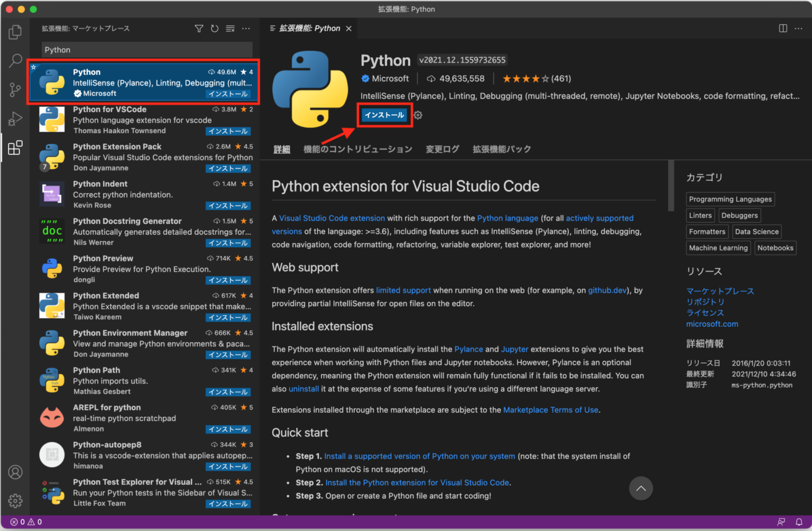Open the Filter Extensions menu
Image resolution: width=812 pixels, height=531 pixels.
[x=199, y=29]
